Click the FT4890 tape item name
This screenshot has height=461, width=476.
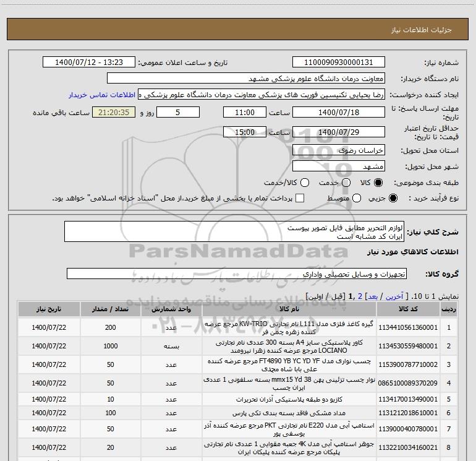point(289,364)
